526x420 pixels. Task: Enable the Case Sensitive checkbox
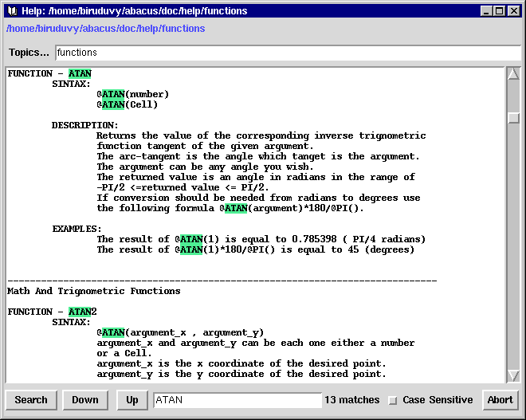(392, 400)
